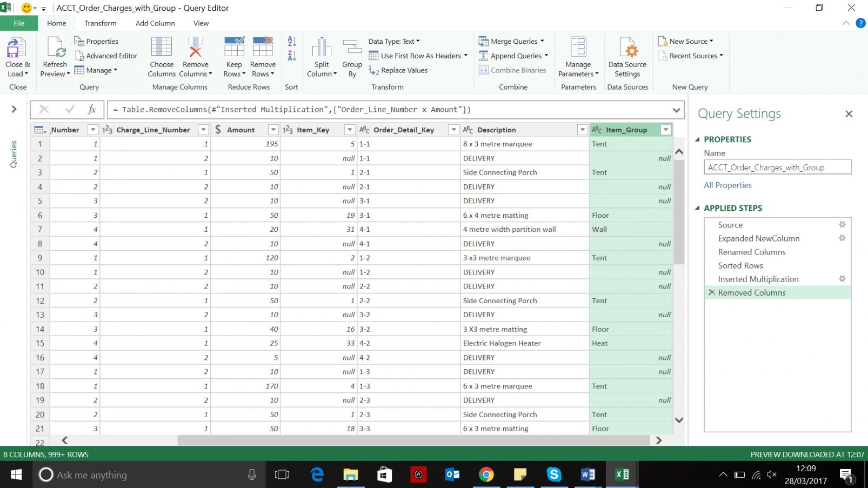Select the Home tab
868x488 pixels.
point(56,23)
